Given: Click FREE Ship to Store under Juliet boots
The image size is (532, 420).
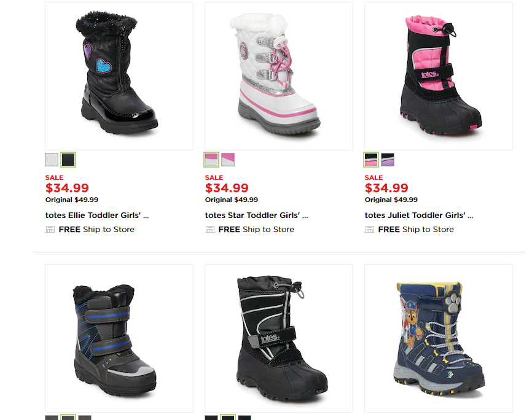Looking at the screenshot, I should pyautogui.click(x=416, y=230).
